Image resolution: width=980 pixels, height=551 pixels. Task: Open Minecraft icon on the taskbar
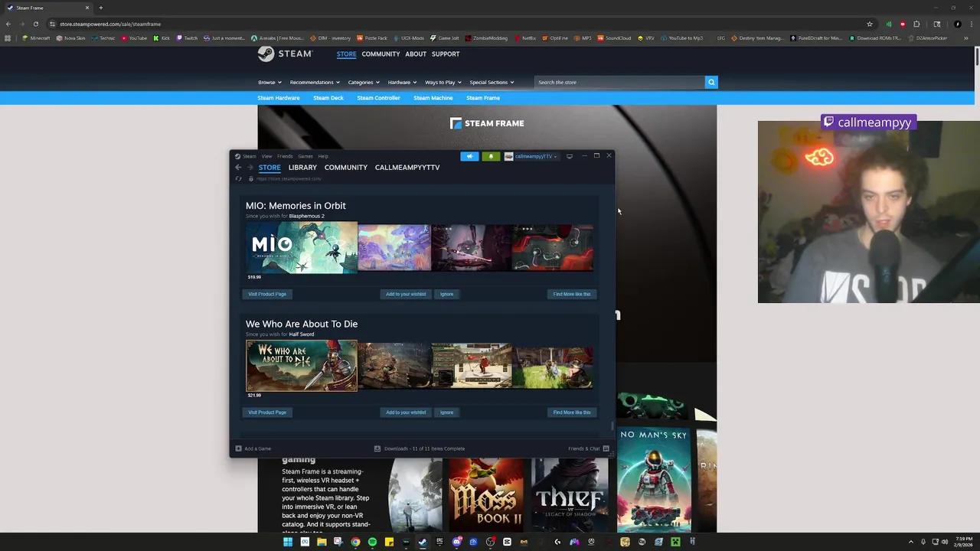click(675, 542)
